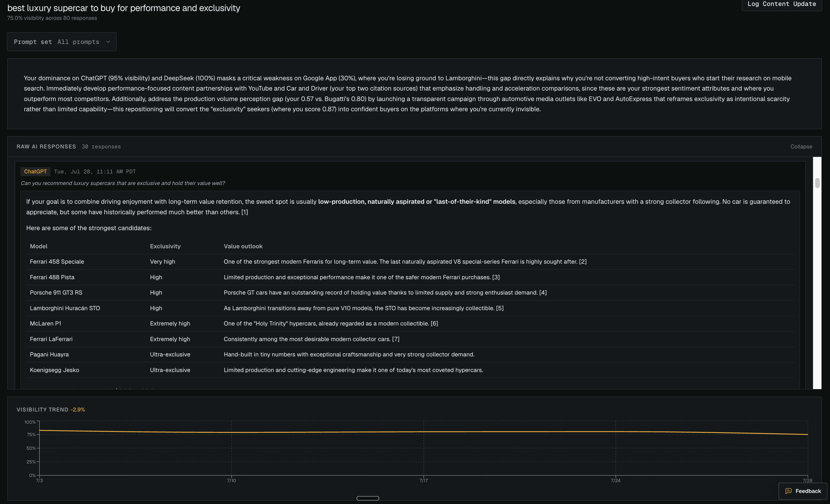Image resolution: width=830 pixels, height=504 pixels.
Task: Click the Ferrari LaFerrari model cell
Action: pos(51,339)
